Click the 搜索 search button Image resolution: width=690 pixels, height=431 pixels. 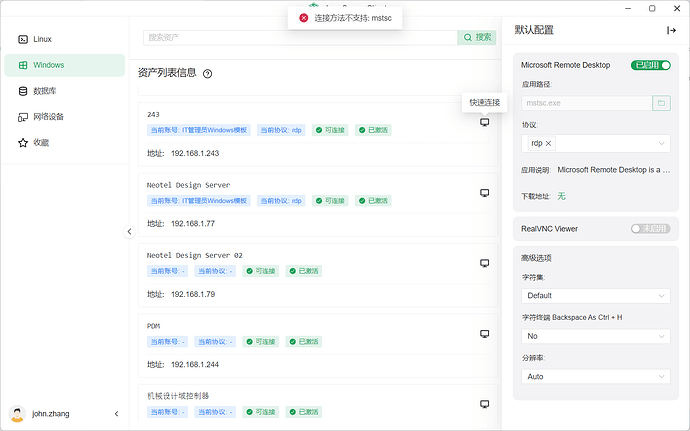(477, 37)
